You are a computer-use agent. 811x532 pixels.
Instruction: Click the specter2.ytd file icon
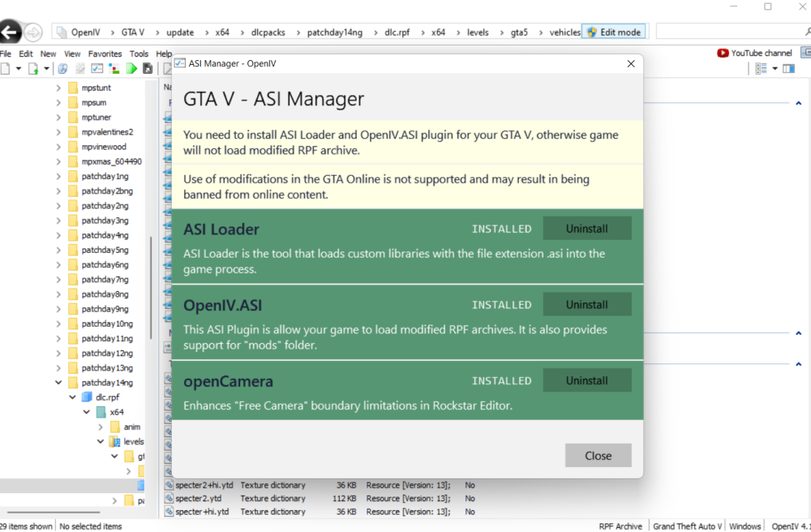pos(169,499)
